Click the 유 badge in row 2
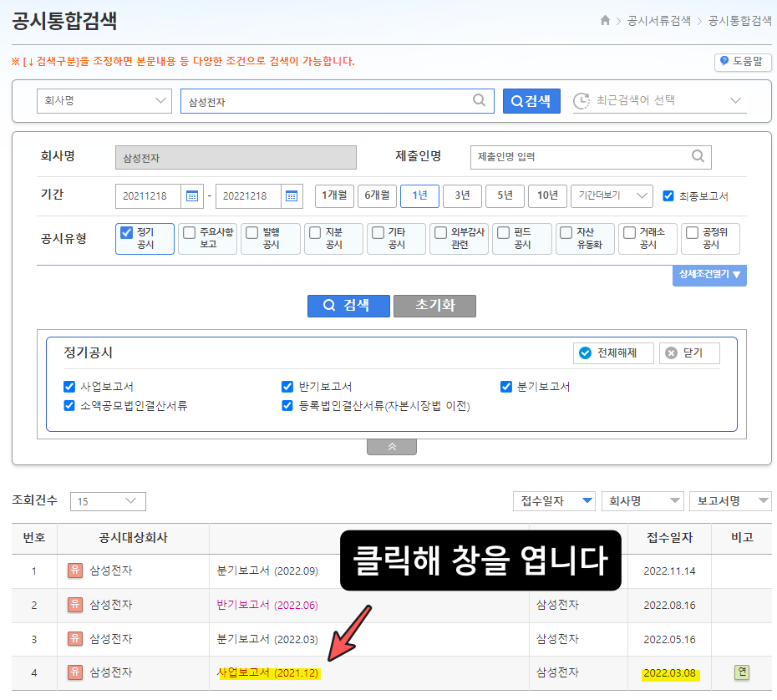The height and width of the screenshot is (700, 777). (75, 605)
